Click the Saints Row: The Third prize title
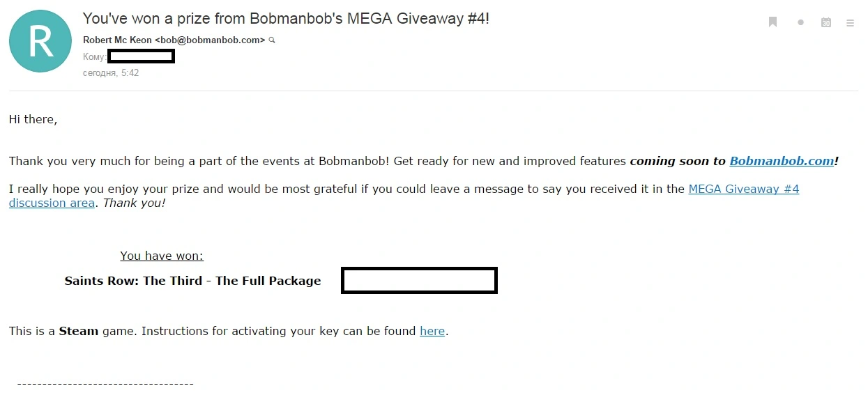 pos(193,281)
